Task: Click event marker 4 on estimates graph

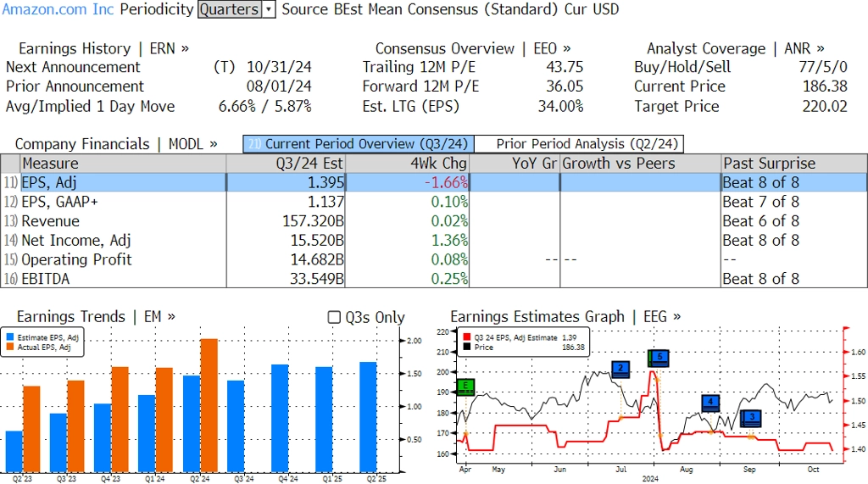Action: (710, 403)
